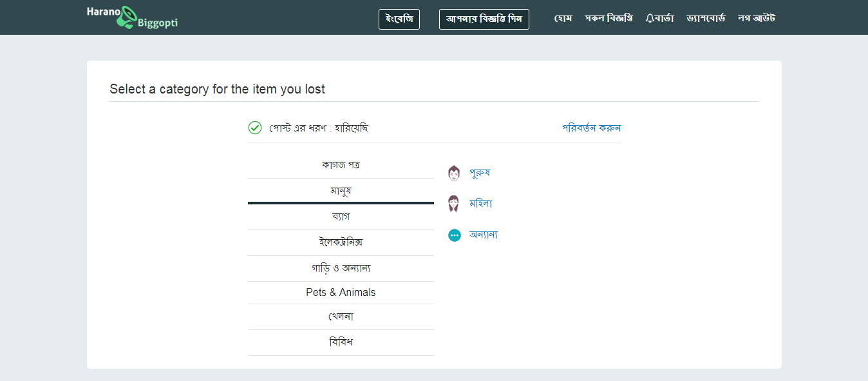Click লগ আউট to sign out
The image size is (868, 381).
click(x=757, y=18)
